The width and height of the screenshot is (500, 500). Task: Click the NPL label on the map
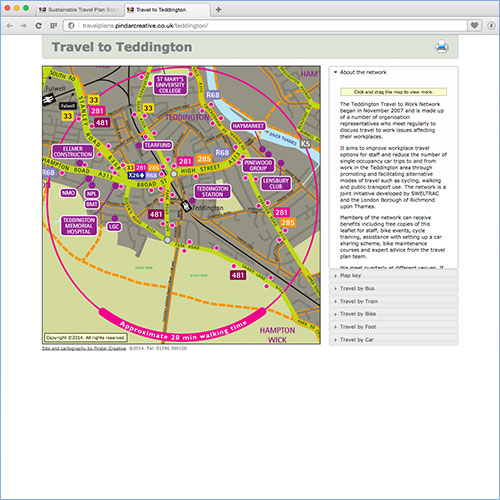pyautogui.click(x=92, y=194)
